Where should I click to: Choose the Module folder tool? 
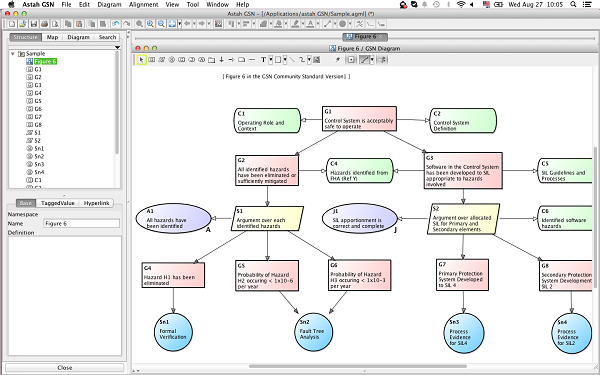(x=212, y=60)
